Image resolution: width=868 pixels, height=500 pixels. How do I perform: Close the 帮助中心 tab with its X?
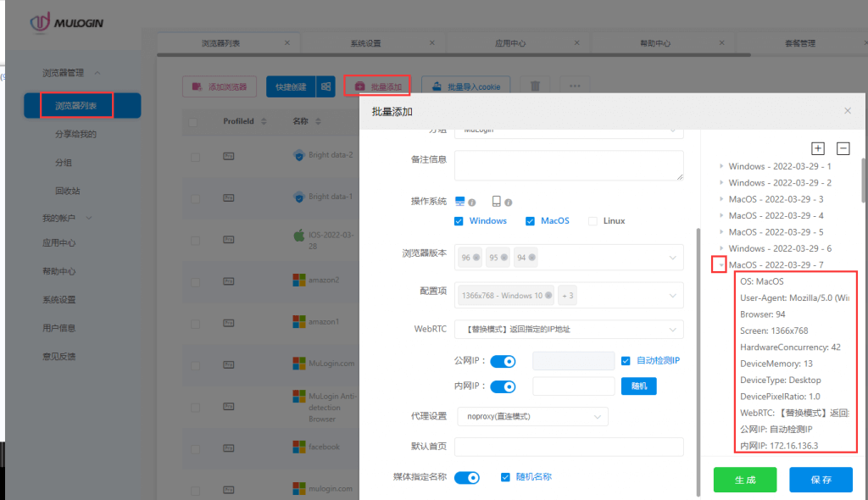pyautogui.click(x=721, y=42)
